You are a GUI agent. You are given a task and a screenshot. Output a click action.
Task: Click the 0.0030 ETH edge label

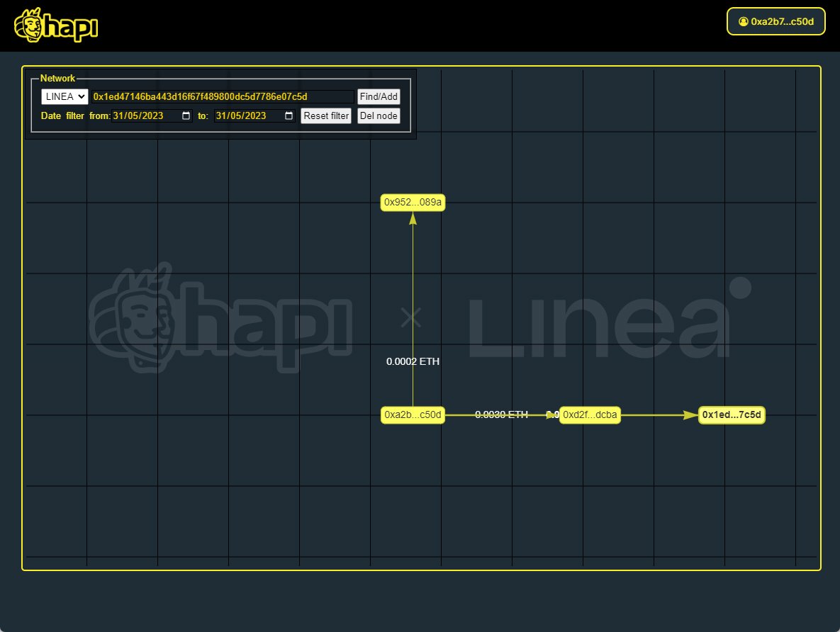click(x=501, y=414)
